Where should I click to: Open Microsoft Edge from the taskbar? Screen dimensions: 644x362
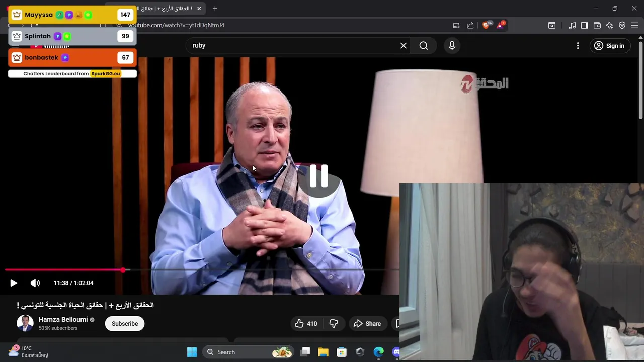pos(378,352)
